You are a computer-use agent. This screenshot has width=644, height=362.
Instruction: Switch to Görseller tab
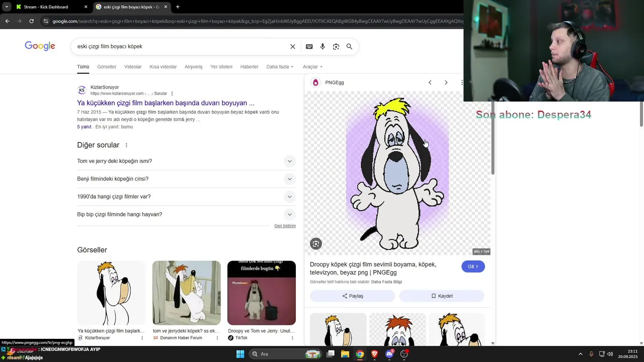(x=107, y=66)
